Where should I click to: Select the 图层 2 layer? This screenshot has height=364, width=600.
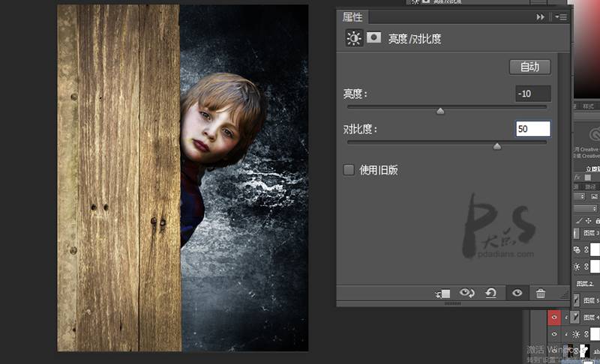tap(586, 283)
